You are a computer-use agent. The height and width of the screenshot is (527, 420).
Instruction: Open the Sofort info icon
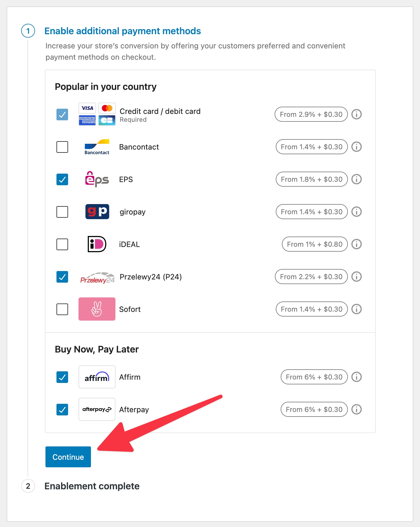coord(356,309)
